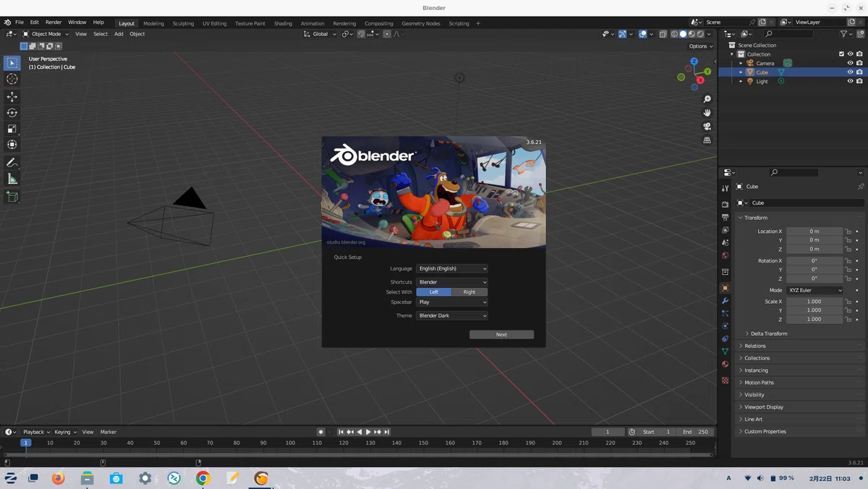Click the pan hand viewport gizmo

(x=707, y=113)
